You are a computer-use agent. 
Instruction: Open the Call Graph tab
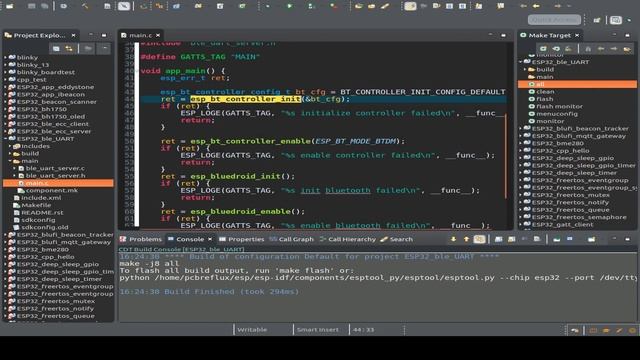click(x=291, y=239)
